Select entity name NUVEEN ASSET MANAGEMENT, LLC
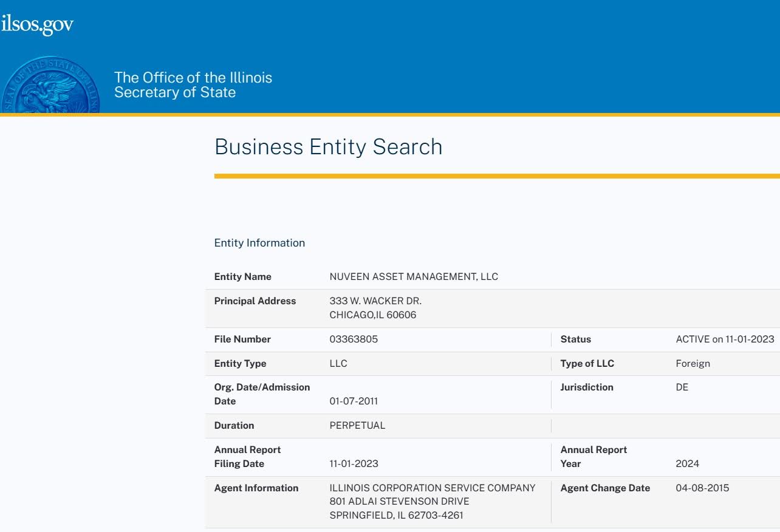 click(x=414, y=277)
